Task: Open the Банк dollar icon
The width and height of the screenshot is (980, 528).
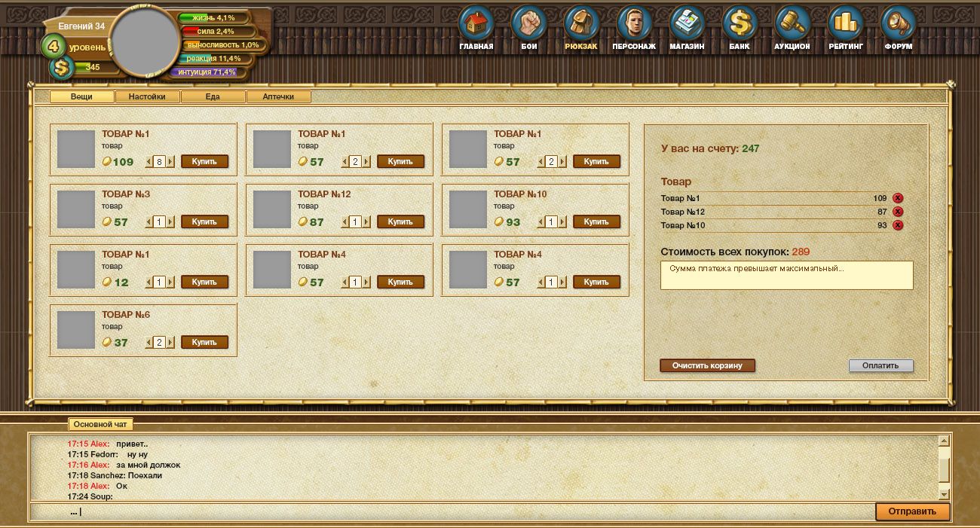Action: [x=740, y=24]
